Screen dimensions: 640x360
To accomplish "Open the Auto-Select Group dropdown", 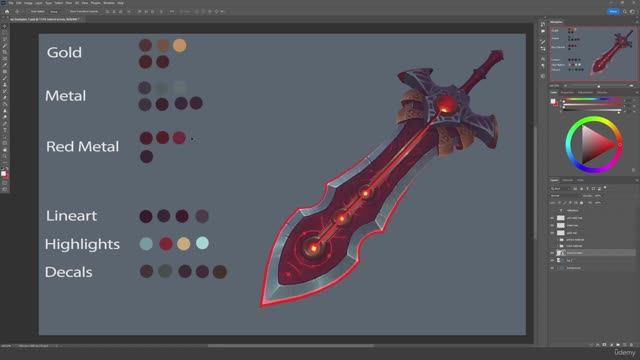I will pyautogui.click(x=54, y=11).
